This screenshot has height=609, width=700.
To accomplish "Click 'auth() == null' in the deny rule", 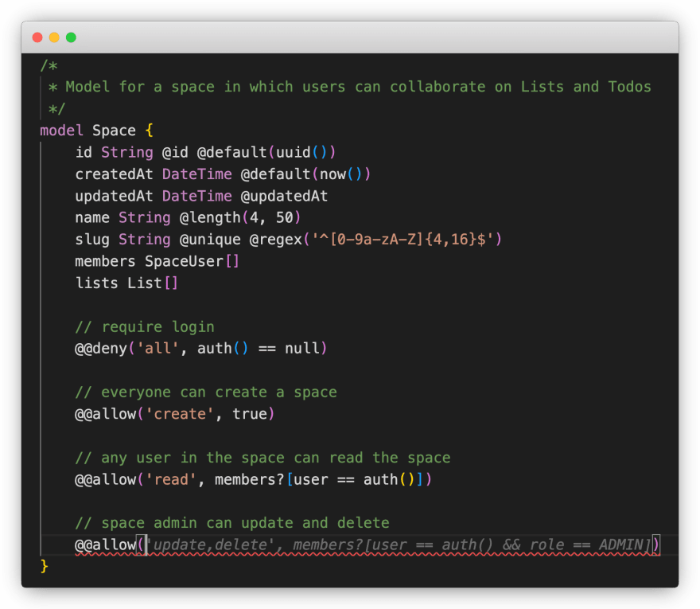I will (x=259, y=349).
